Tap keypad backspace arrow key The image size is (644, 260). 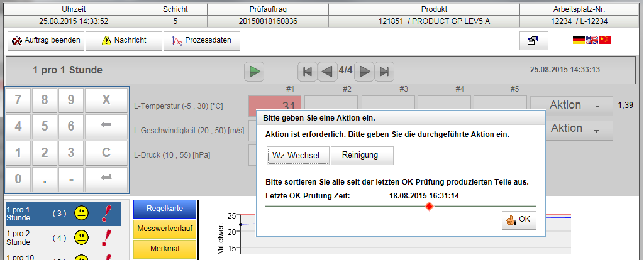coord(106,126)
